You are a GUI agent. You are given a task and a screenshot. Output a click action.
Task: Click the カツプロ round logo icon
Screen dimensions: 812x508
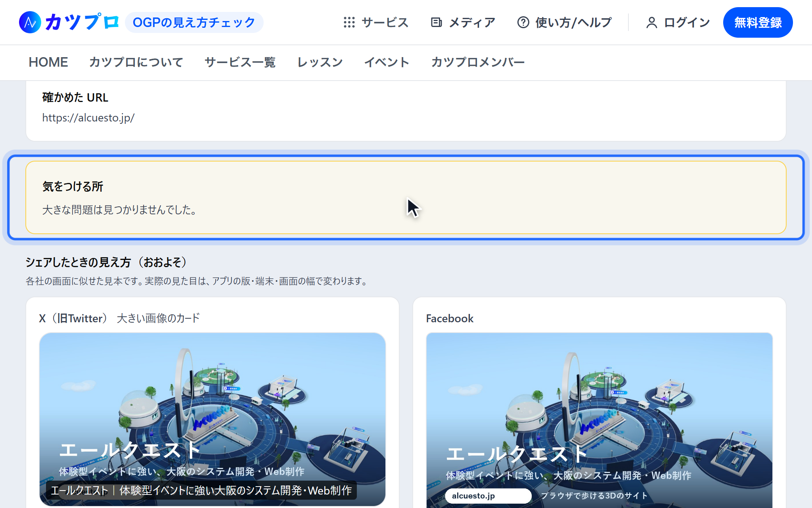click(x=30, y=22)
